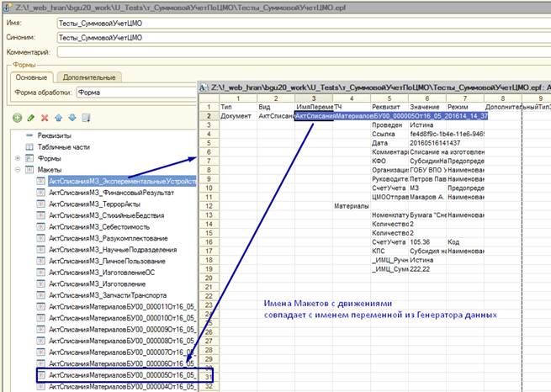This screenshot has width=551, height=392.
Task: Expand the Формы tree node
Action: pos(19,158)
